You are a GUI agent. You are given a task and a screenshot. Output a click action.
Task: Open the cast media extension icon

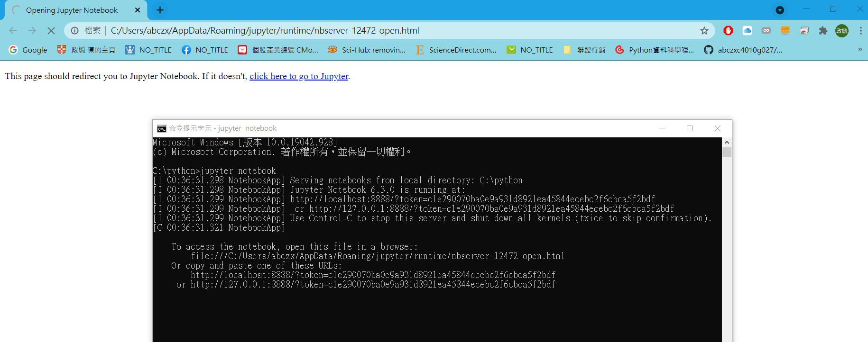pos(804,31)
